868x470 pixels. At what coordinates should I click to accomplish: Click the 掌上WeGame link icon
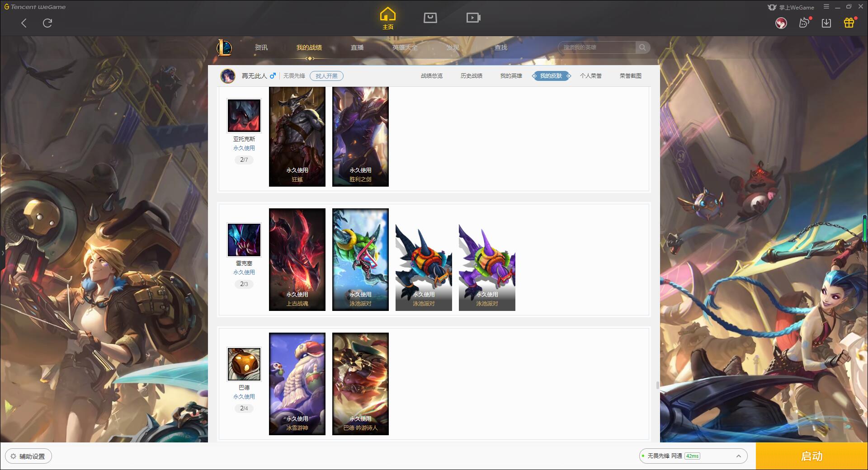point(791,7)
